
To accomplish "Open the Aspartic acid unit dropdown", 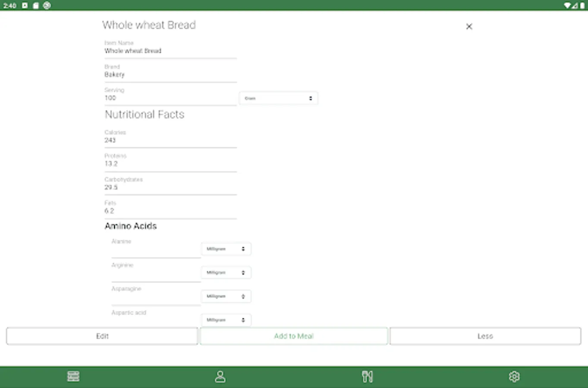I will pyautogui.click(x=226, y=320).
